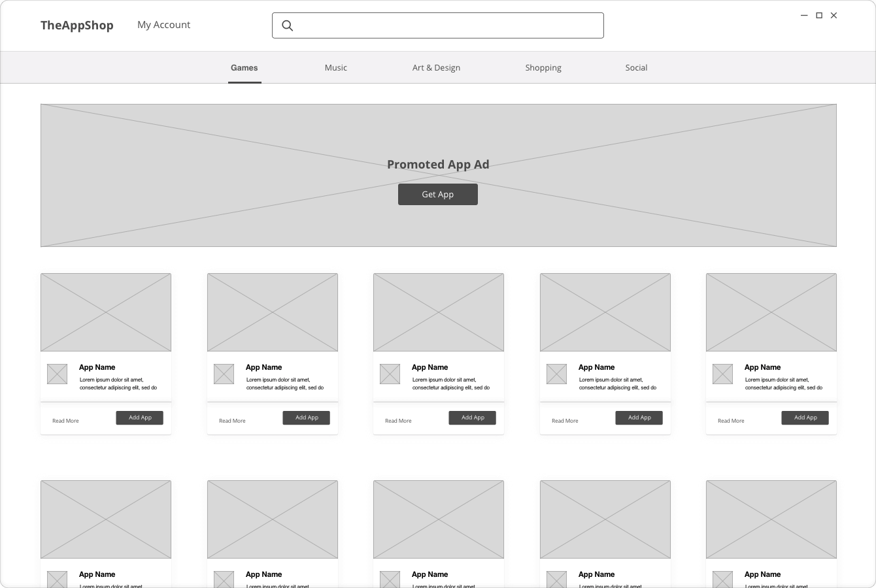This screenshot has height=588, width=876.
Task: Select the Shopping tab
Action: (x=543, y=68)
